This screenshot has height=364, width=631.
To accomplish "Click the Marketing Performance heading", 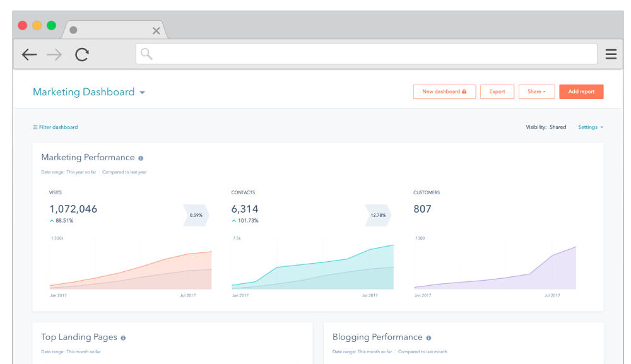I will (88, 157).
